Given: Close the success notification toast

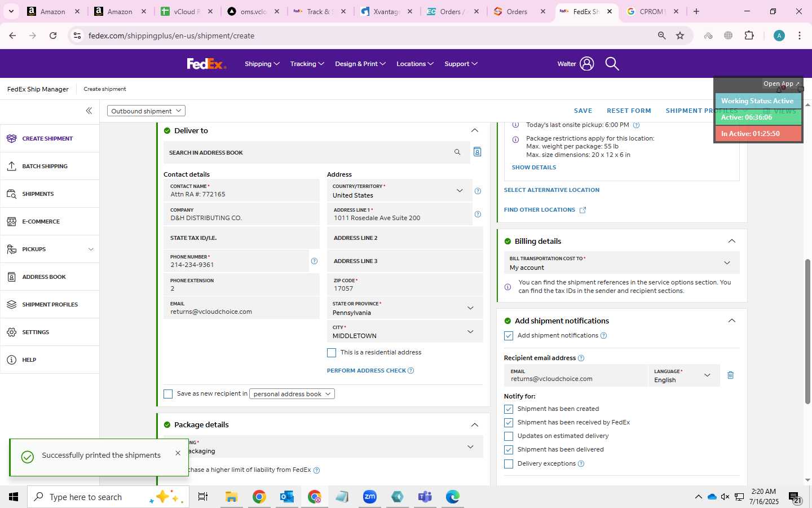Looking at the screenshot, I should (178, 453).
